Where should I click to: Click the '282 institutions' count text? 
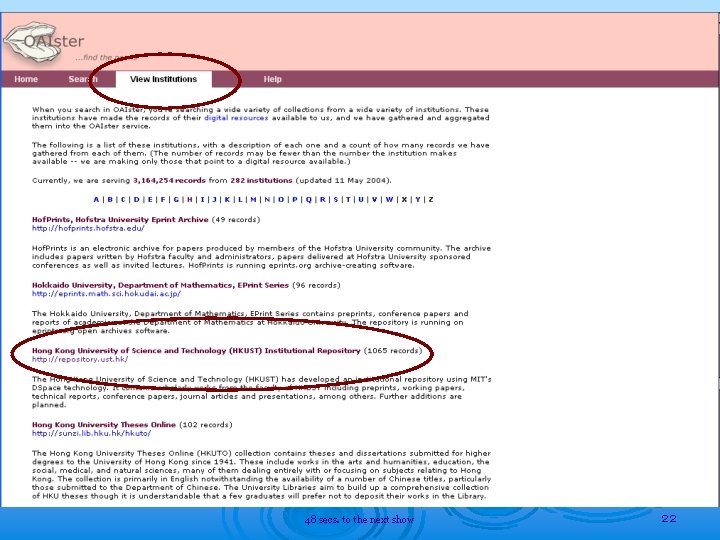pos(261,180)
